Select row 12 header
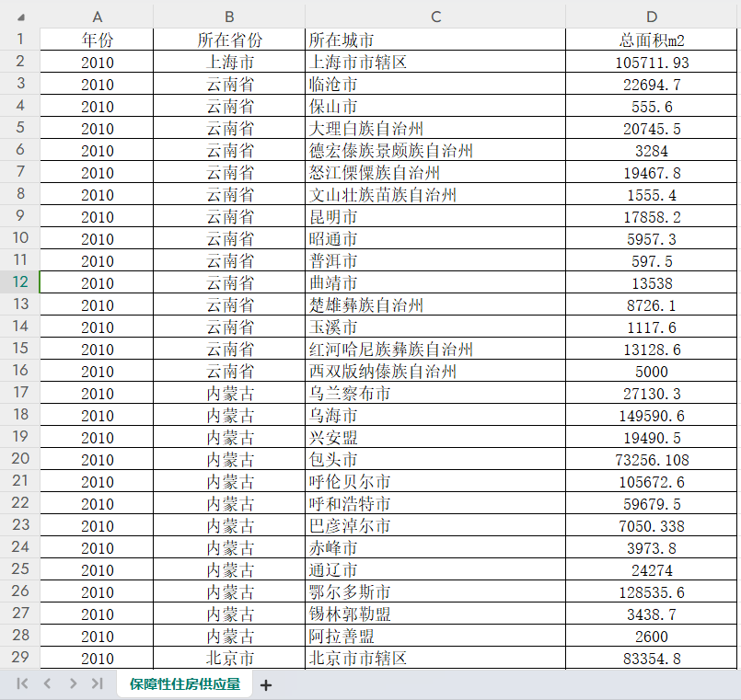Viewport: 741px width, 700px height. tap(20, 282)
